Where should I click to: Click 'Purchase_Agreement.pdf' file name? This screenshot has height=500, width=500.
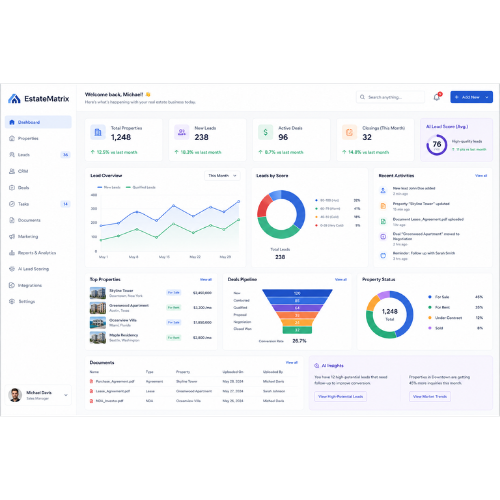click(115, 381)
